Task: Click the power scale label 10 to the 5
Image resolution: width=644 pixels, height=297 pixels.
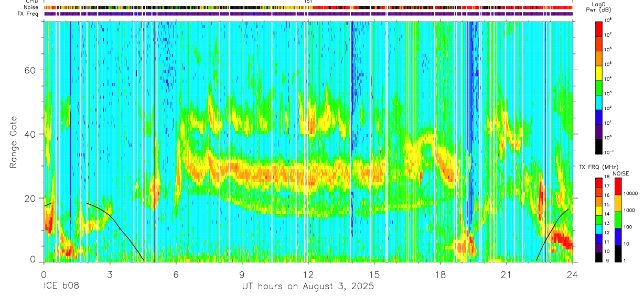Action: pos(609,64)
